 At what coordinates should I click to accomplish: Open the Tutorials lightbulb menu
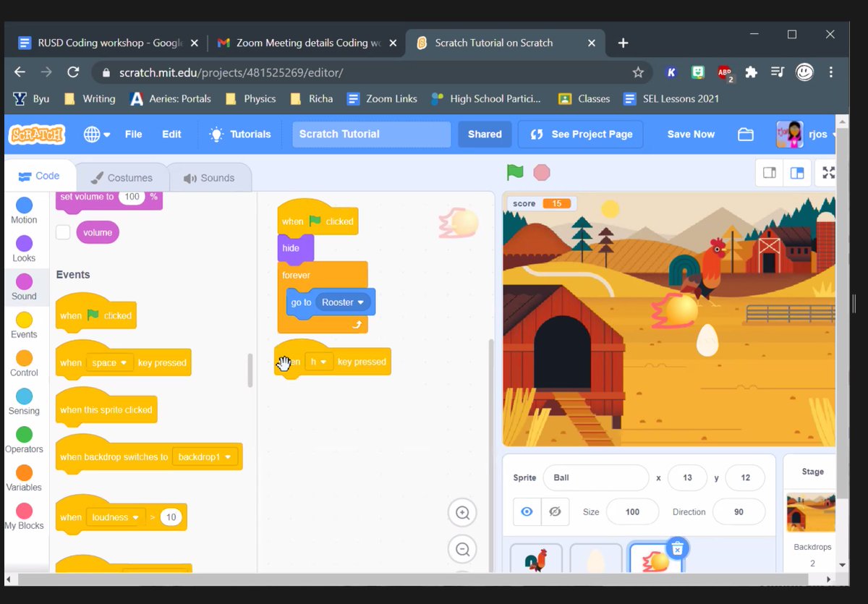239,134
